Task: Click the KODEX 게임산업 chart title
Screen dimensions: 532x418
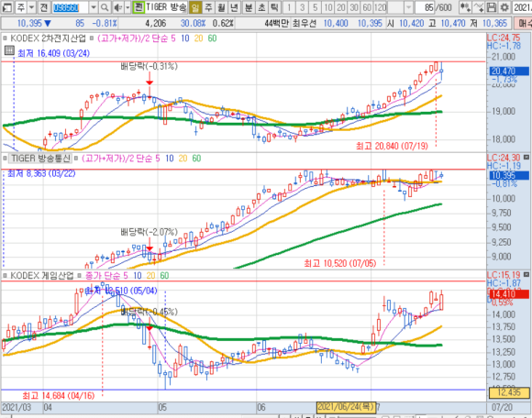Action: 41,276
